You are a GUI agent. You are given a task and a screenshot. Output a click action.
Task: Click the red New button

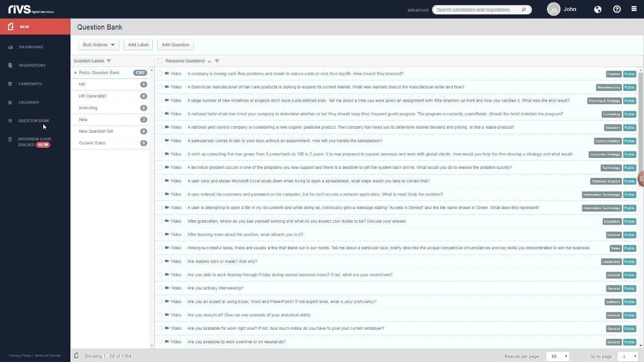point(35,27)
